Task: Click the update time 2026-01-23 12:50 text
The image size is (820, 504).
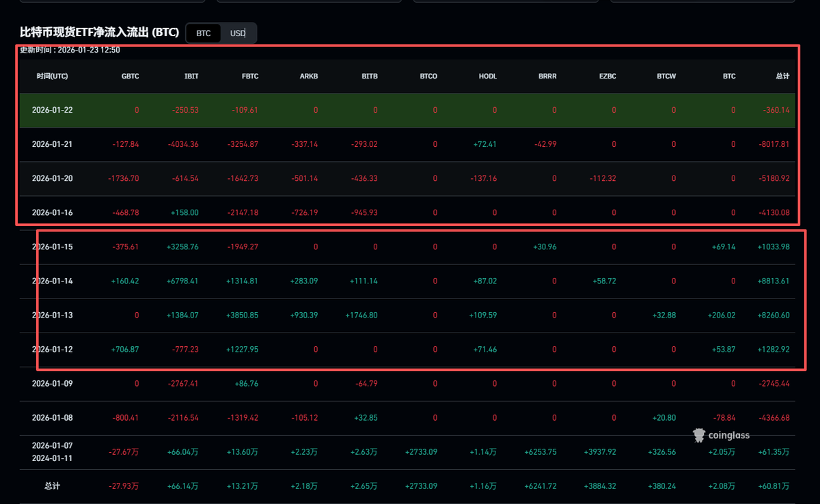Action: [70, 50]
